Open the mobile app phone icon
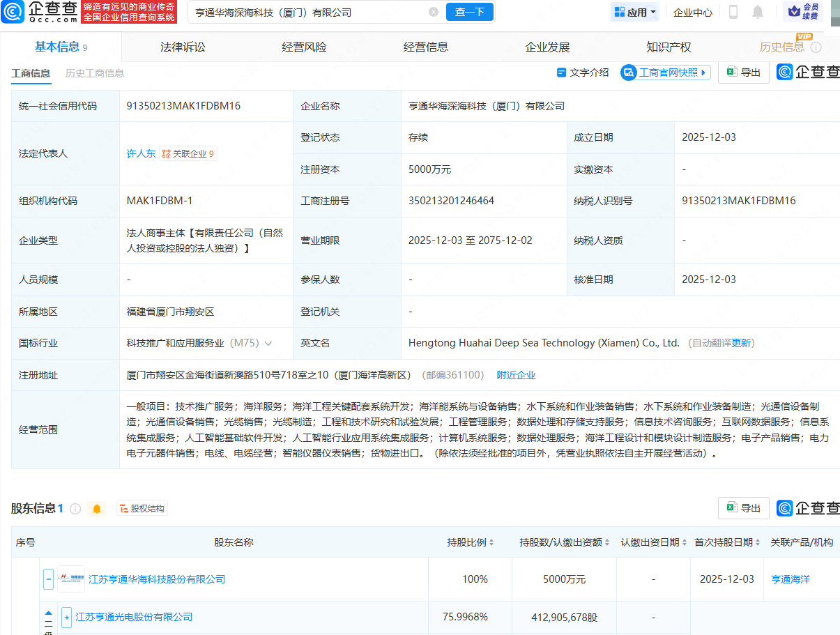The height and width of the screenshot is (635, 840). pos(733,12)
